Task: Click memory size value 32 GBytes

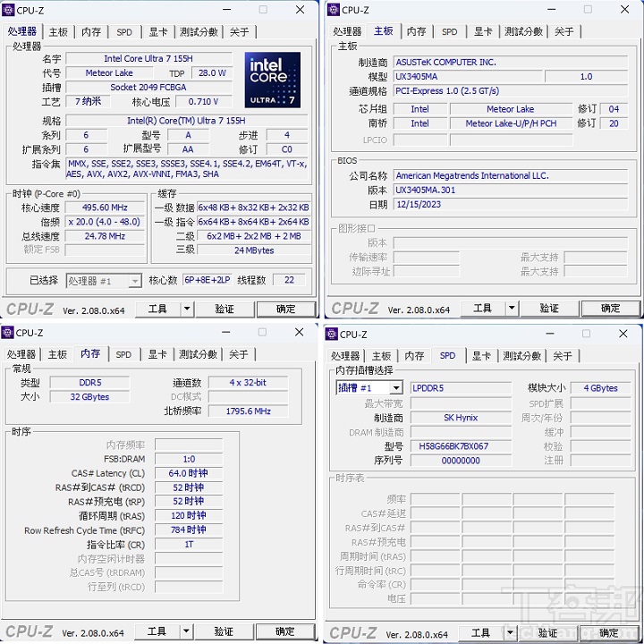Action: [90, 397]
